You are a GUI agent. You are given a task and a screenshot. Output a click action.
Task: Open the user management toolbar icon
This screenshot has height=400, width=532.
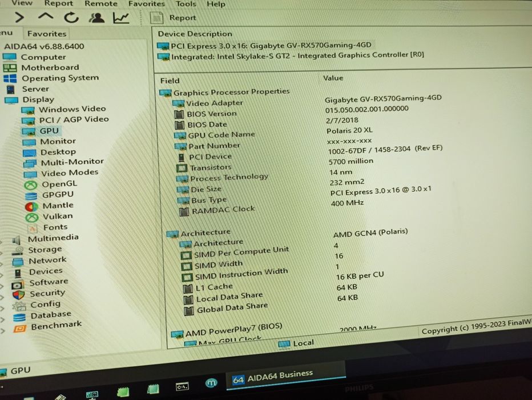96,17
